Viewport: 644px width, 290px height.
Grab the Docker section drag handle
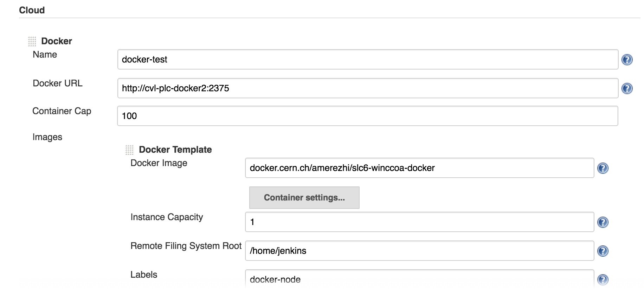tap(32, 41)
